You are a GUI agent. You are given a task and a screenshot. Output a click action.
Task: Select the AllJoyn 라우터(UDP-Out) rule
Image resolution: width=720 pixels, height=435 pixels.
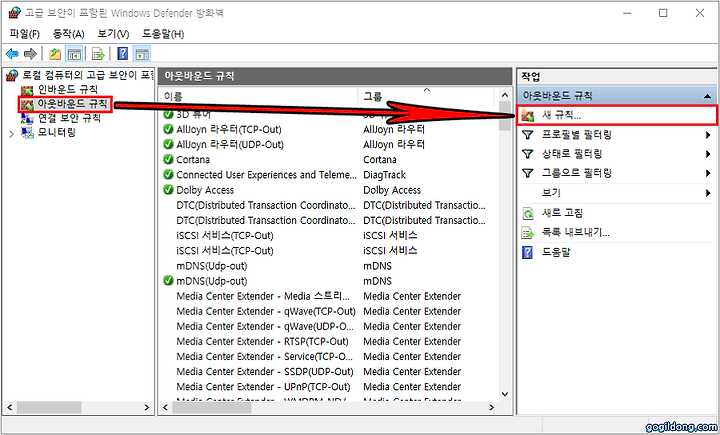point(230,145)
